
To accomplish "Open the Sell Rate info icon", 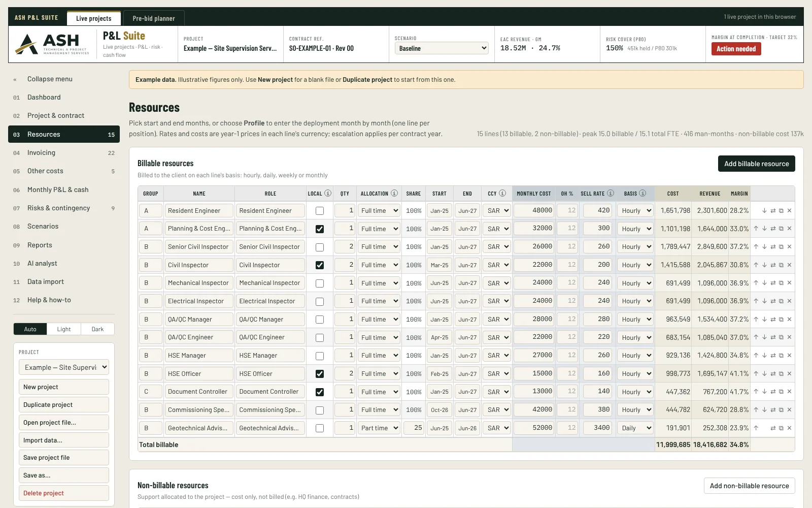I will [611, 193].
